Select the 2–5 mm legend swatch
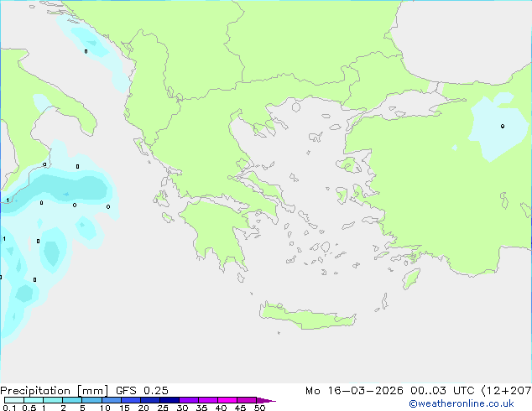This screenshot has width=532, height=411. coord(72,400)
